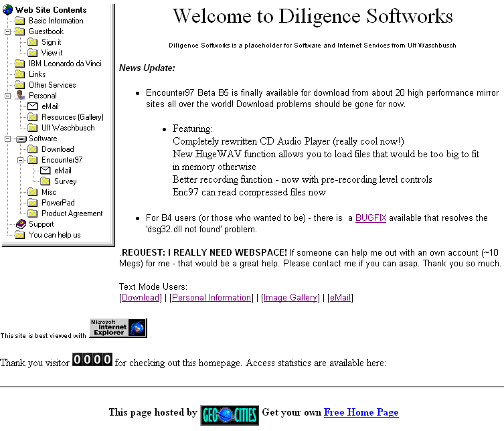Click the Software drive icon in tree
The image size is (504, 431).
pos(19,139)
